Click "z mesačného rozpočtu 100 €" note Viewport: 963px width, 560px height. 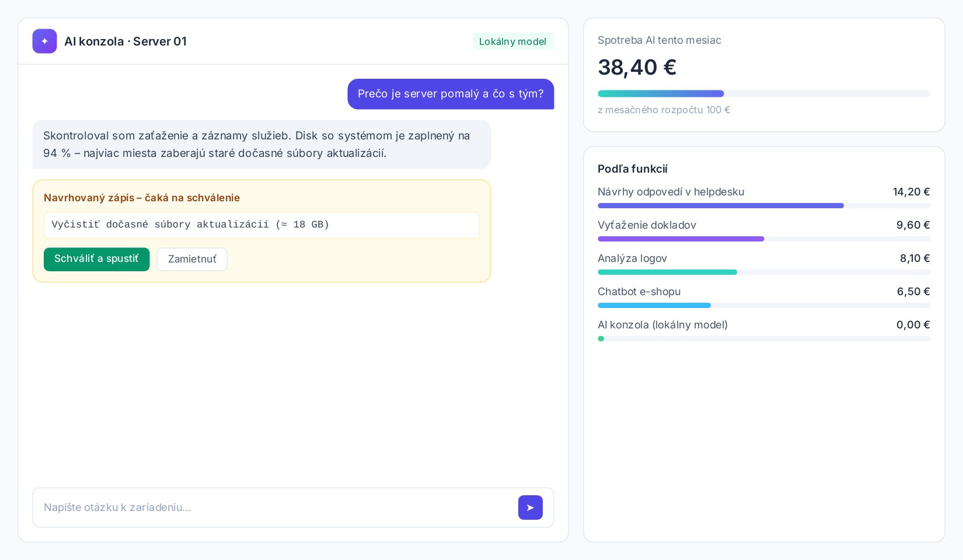point(664,110)
